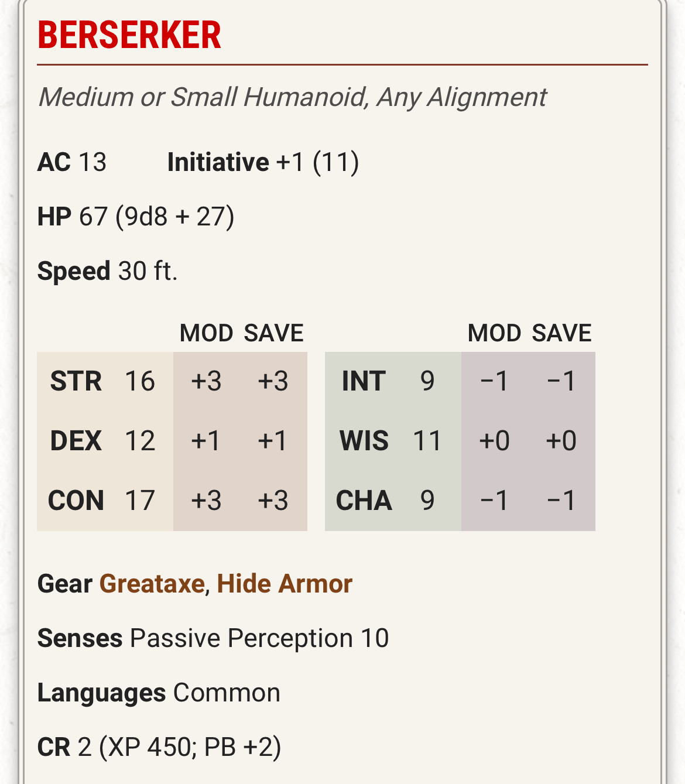The width and height of the screenshot is (685, 784).
Task: Open the Hide Armor gear link
Action: pos(285,584)
